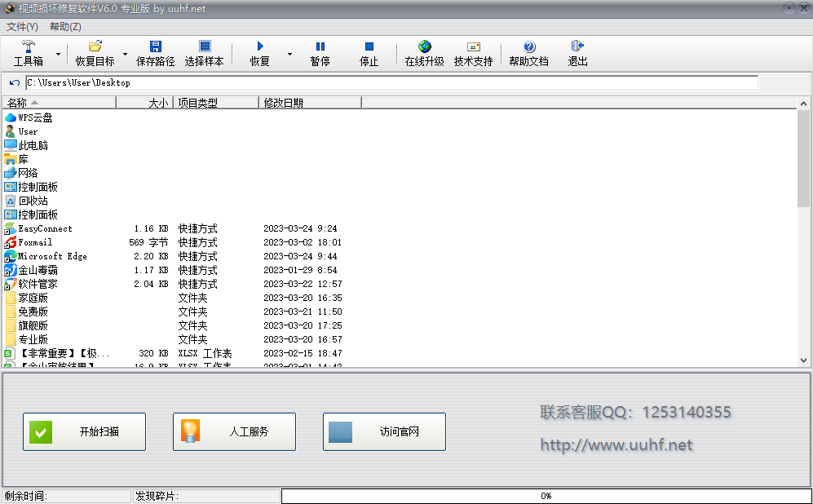Open 技术支持 tech support
Viewport: 813px width, 504px height.
[x=473, y=53]
